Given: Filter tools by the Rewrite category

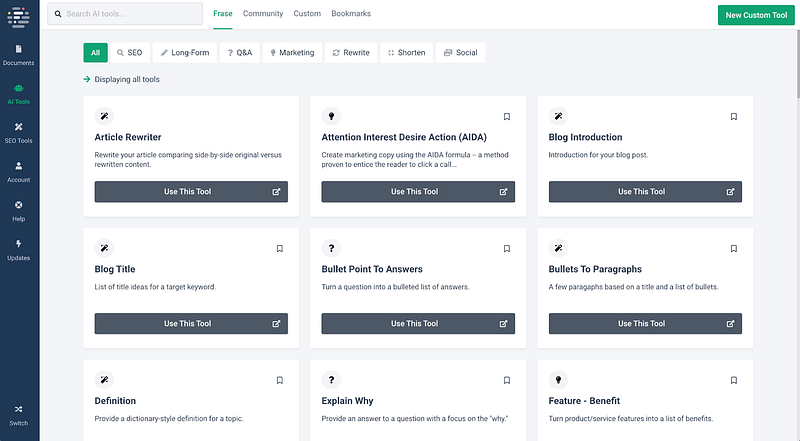Looking at the screenshot, I should (x=351, y=53).
